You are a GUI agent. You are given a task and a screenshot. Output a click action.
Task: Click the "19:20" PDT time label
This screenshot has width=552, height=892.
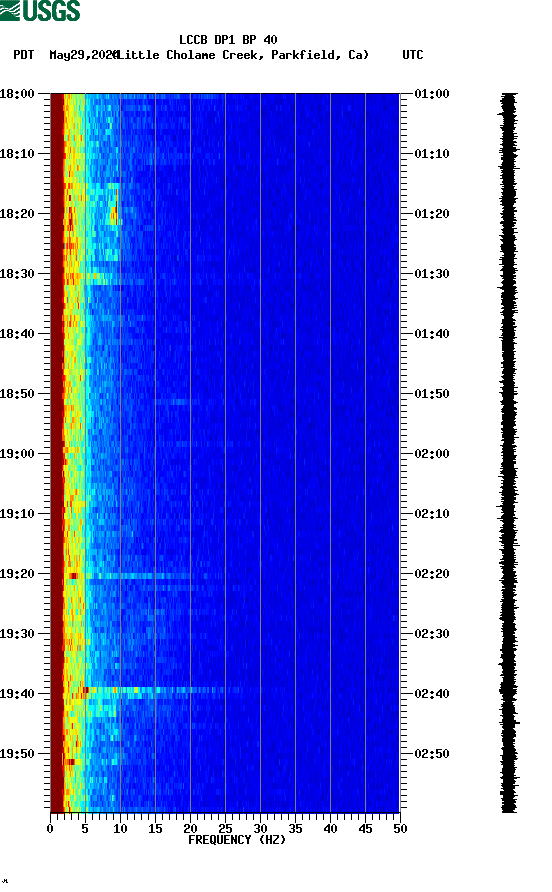tap(17, 573)
